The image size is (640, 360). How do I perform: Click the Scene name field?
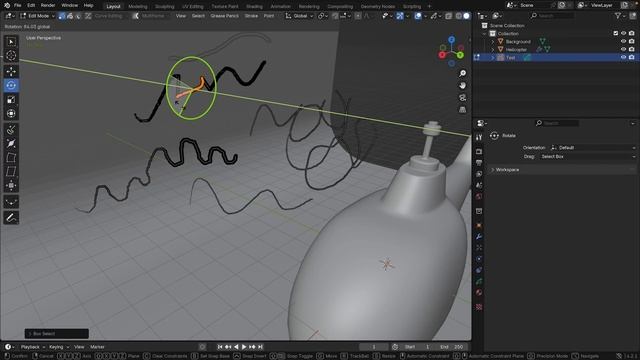click(533, 5)
